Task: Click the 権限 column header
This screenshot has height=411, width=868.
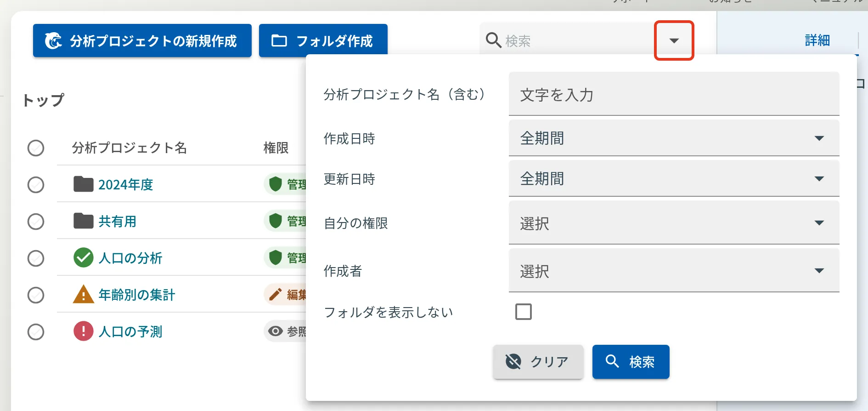Action: coord(276,148)
